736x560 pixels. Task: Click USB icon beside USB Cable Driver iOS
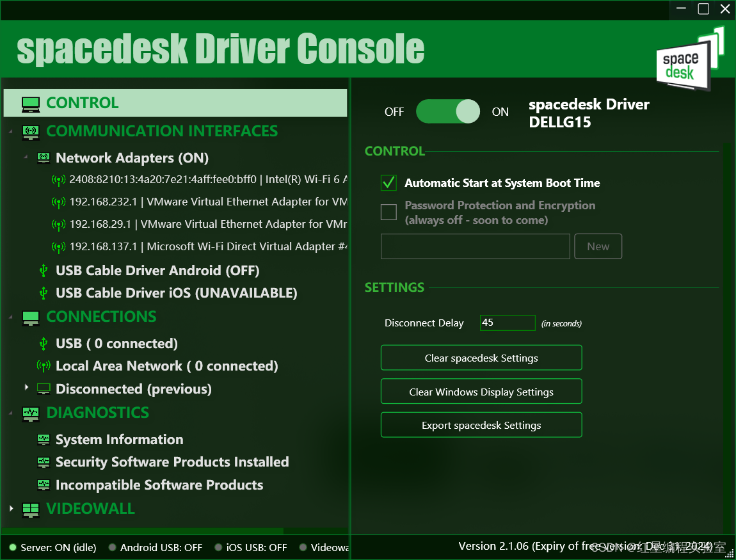(44, 293)
